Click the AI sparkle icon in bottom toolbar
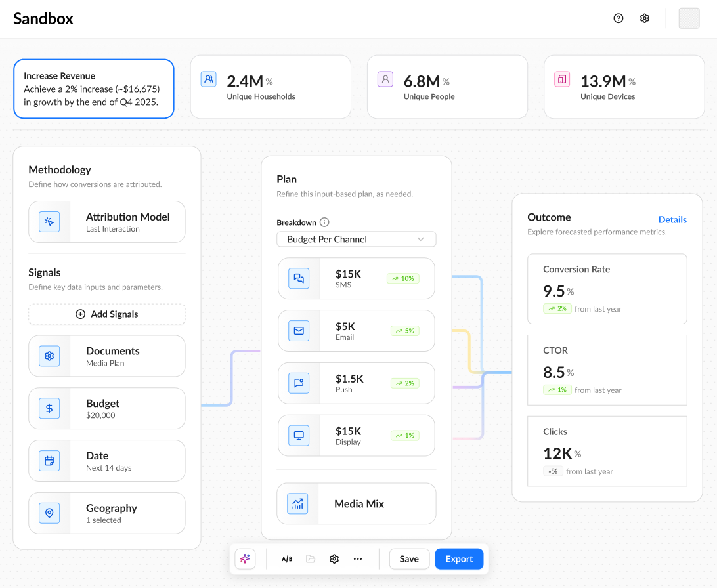Image resolution: width=717 pixels, height=588 pixels. click(245, 558)
